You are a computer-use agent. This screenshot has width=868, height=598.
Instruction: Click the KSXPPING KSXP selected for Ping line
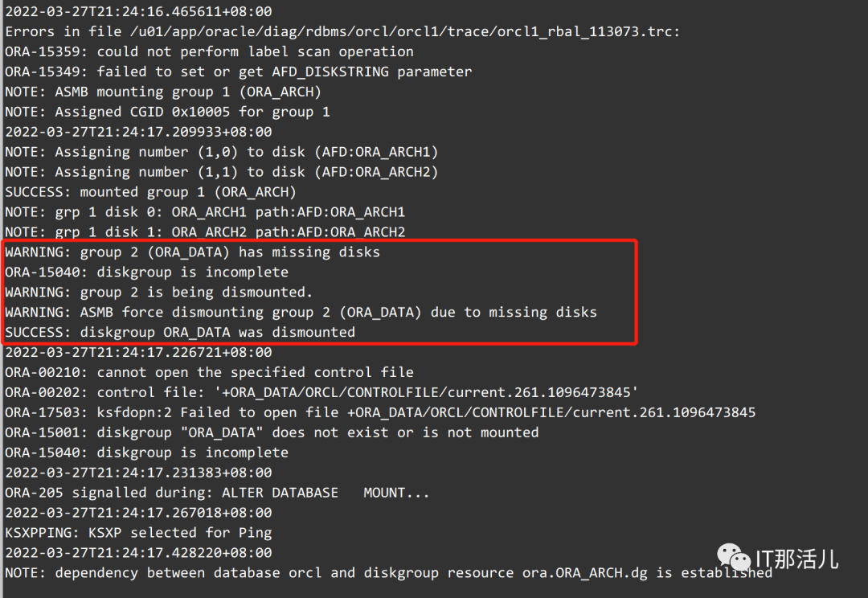tap(138, 533)
